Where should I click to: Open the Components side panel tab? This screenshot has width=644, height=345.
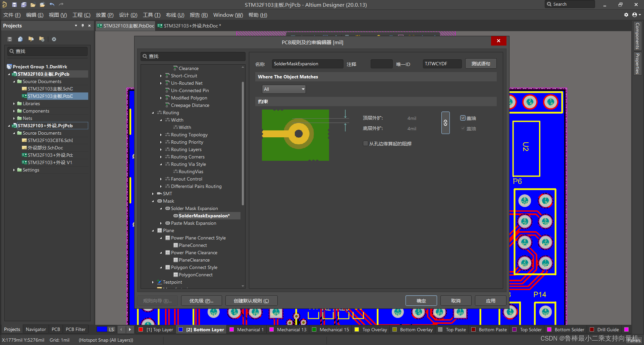[637, 36]
